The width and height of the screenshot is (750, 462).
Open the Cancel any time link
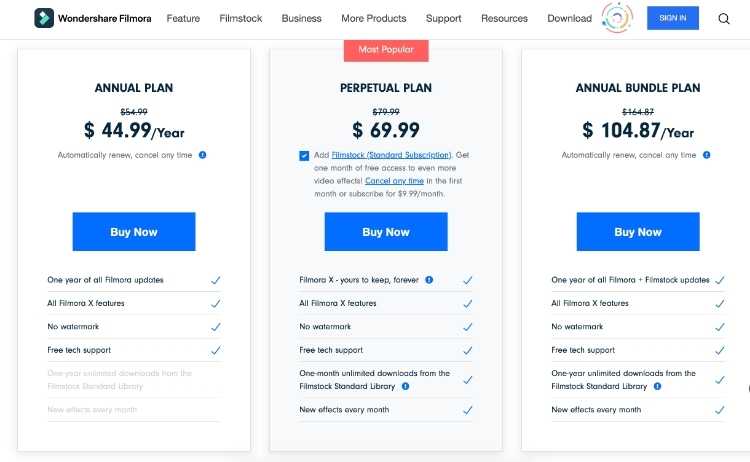click(394, 181)
